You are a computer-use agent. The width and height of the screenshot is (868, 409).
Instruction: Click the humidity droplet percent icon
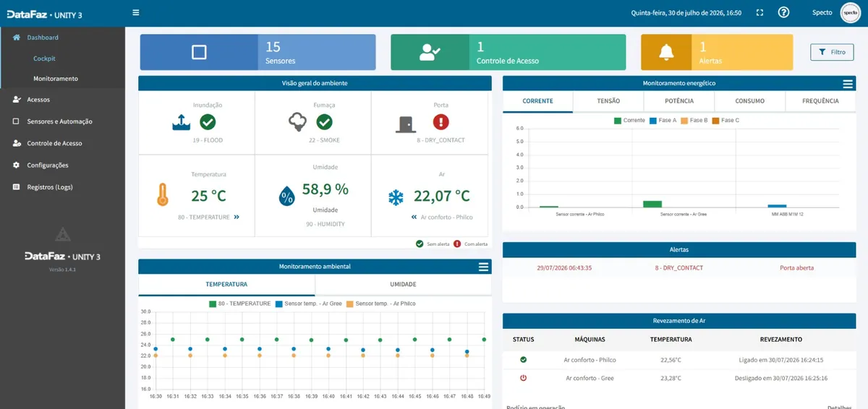pyautogui.click(x=287, y=196)
